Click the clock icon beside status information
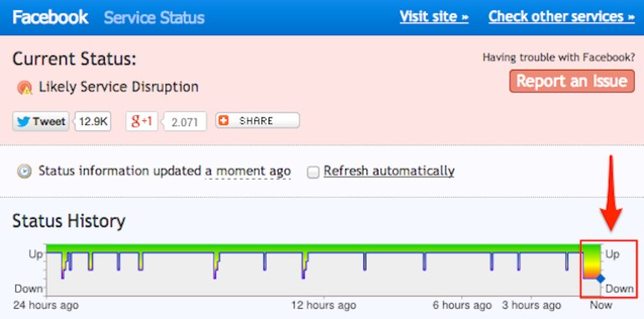644x319 pixels. (24, 171)
